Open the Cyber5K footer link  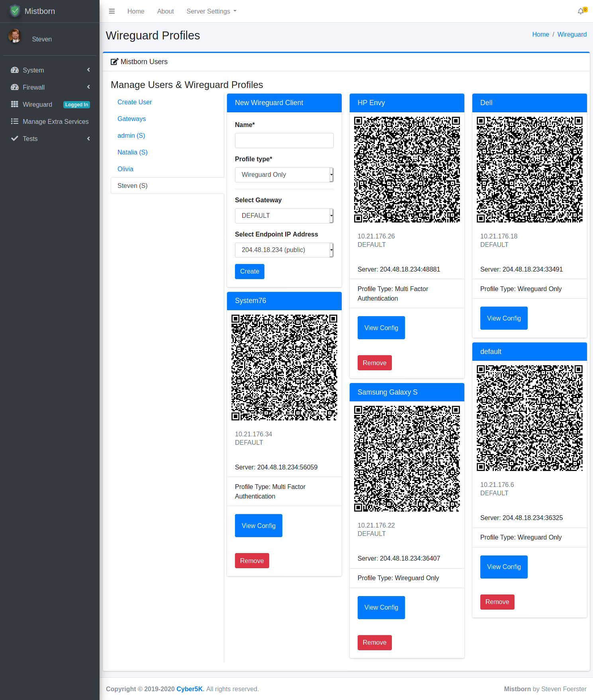pyautogui.click(x=190, y=689)
